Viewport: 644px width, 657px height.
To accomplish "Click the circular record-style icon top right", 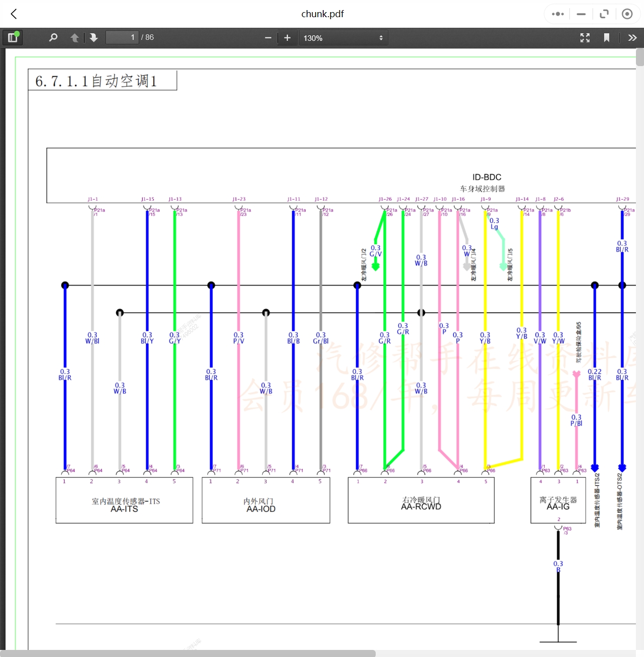I will [627, 14].
